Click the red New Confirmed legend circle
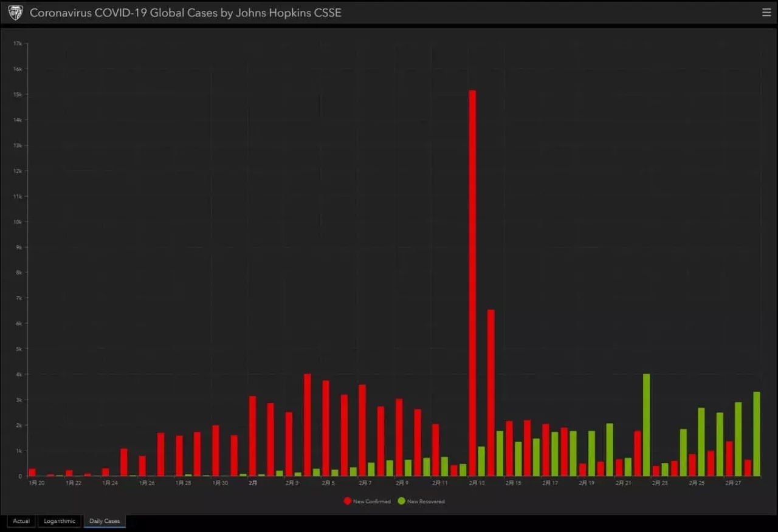The height and width of the screenshot is (532, 778). click(348, 501)
